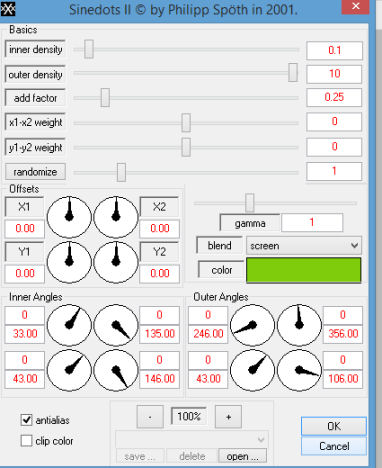
Task: Click the 100% zoom level field
Action: [x=189, y=416]
